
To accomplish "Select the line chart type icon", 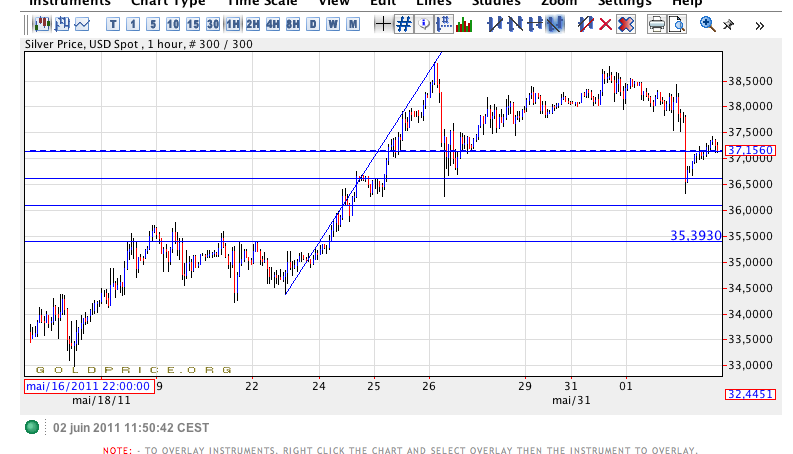I will 82,24.
